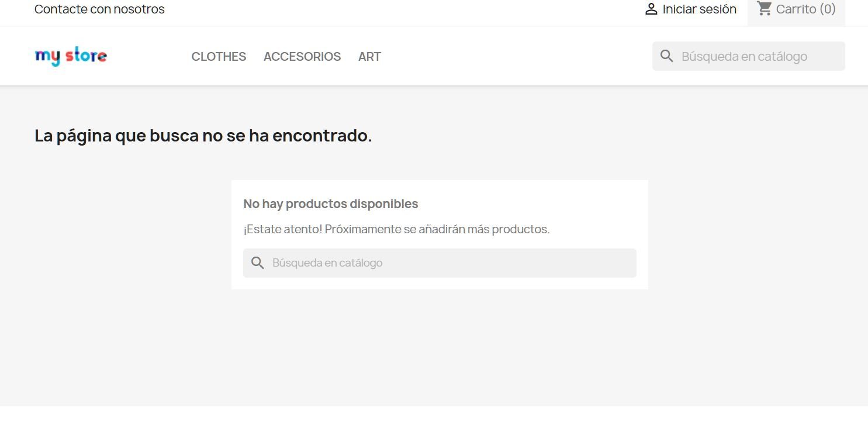Focus the header Búsqueda en catálogo field
Viewport: 868px width, 425px height.
[749, 56]
